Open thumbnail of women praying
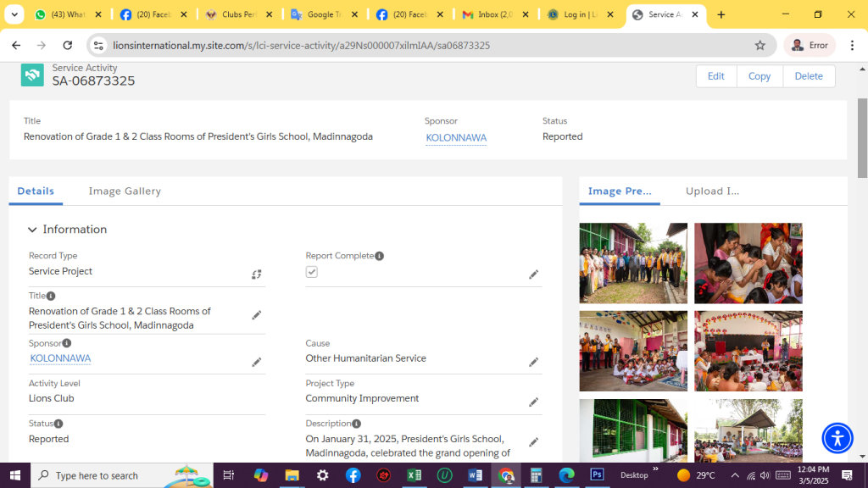 point(748,263)
